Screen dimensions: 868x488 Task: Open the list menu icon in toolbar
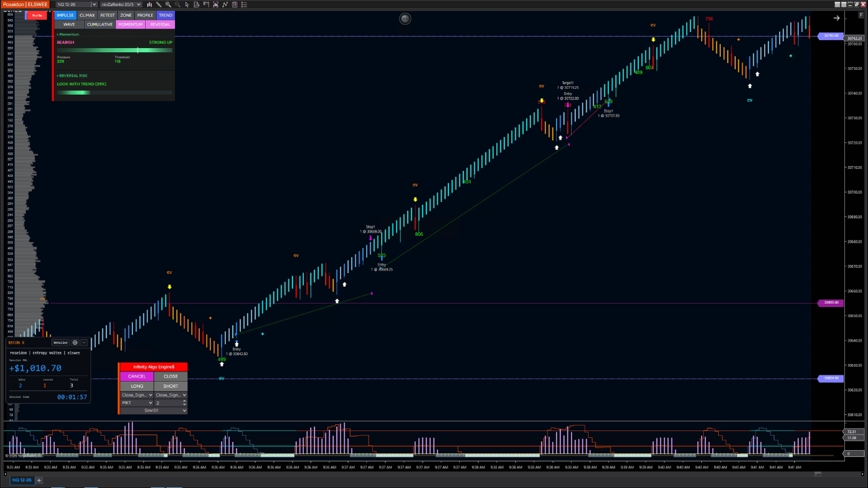point(244,4)
